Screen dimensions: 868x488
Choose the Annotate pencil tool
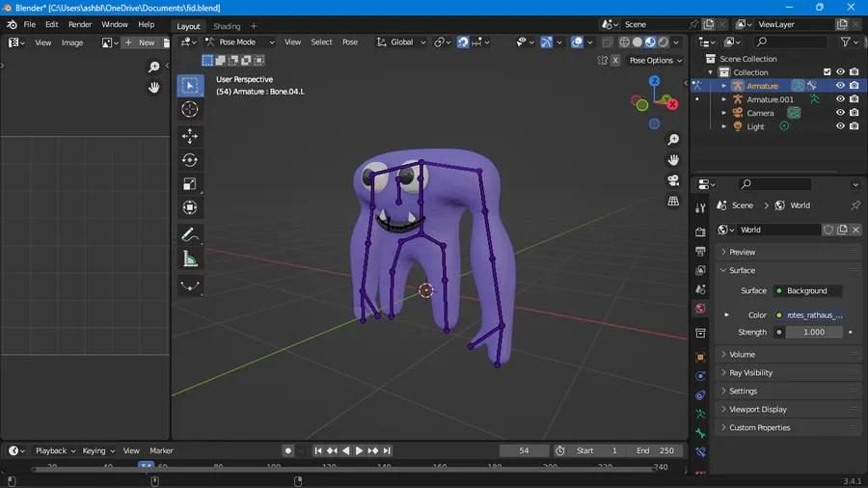click(190, 235)
